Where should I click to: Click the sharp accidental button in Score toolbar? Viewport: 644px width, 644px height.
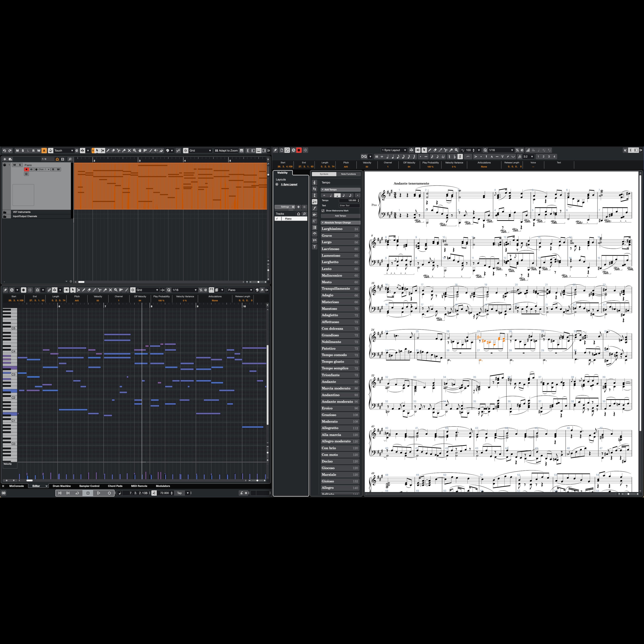tap(460, 157)
